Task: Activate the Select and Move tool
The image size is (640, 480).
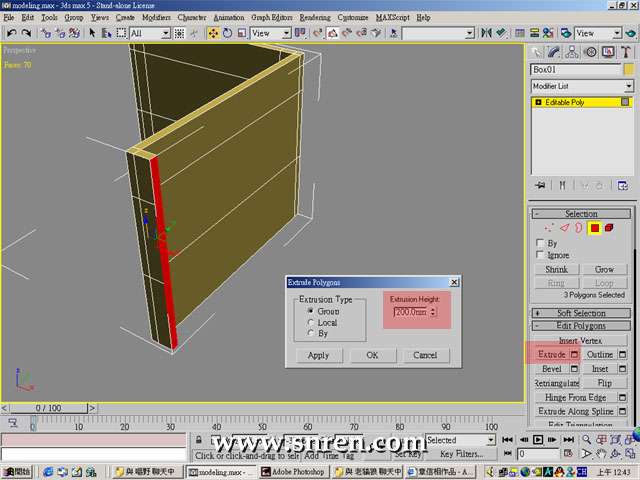Action: tap(213, 33)
